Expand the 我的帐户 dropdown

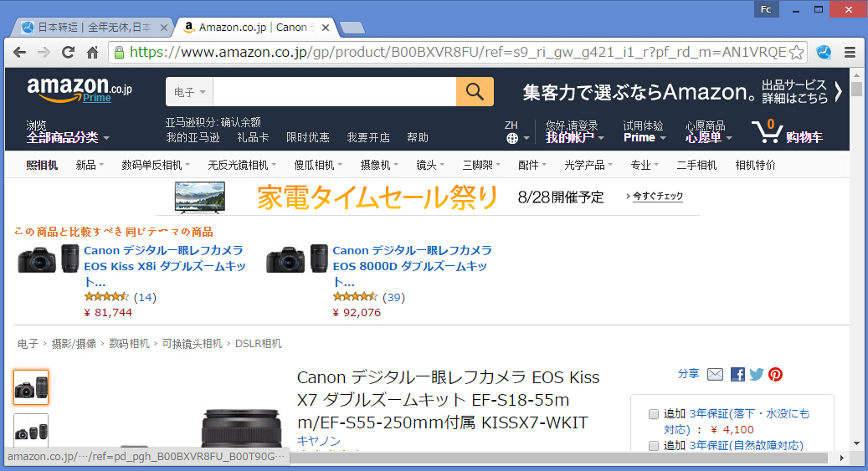[x=574, y=138]
